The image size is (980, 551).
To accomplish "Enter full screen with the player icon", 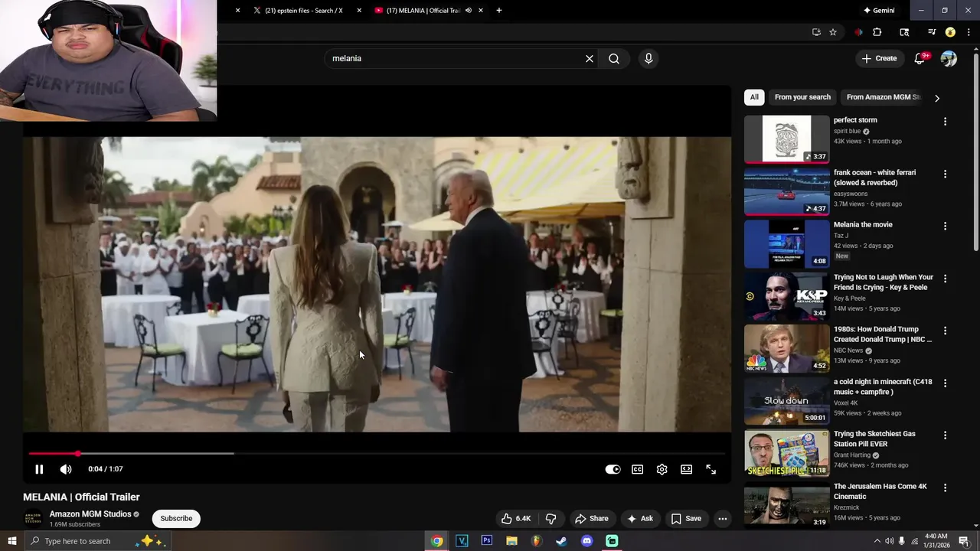I will tap(710, 469).
